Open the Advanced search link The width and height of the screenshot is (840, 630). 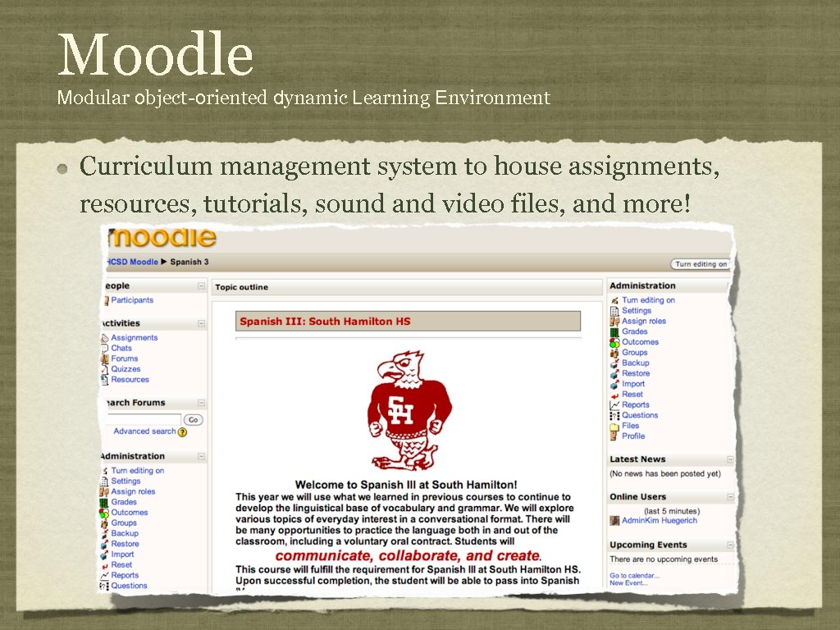(144, 431)
